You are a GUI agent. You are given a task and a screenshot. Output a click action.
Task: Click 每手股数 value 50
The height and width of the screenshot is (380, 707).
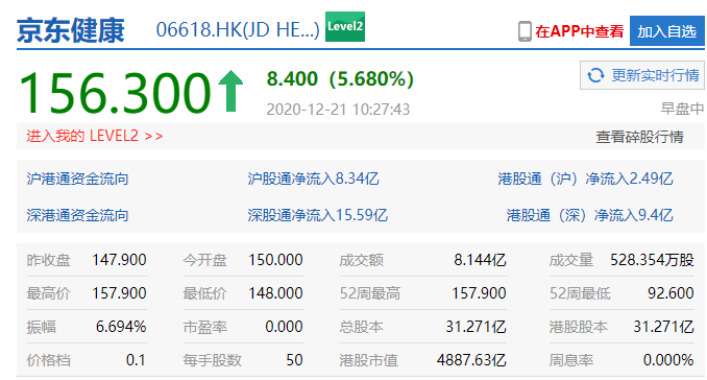294,360
